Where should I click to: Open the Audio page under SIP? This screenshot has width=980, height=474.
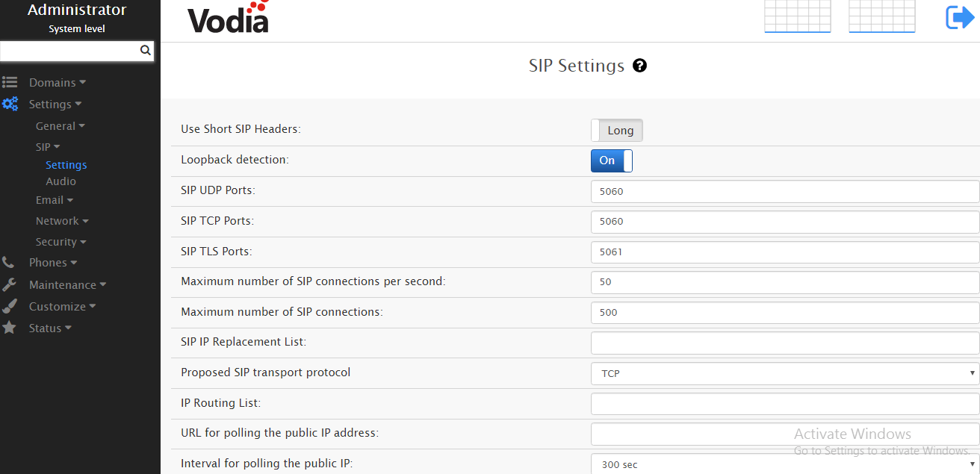[61, 181]
